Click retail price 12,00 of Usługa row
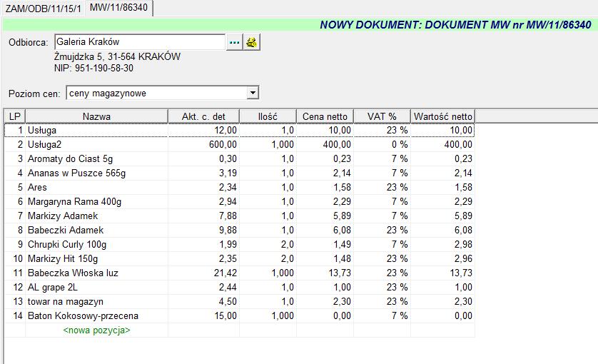598x364 pixels. (203, 130)
